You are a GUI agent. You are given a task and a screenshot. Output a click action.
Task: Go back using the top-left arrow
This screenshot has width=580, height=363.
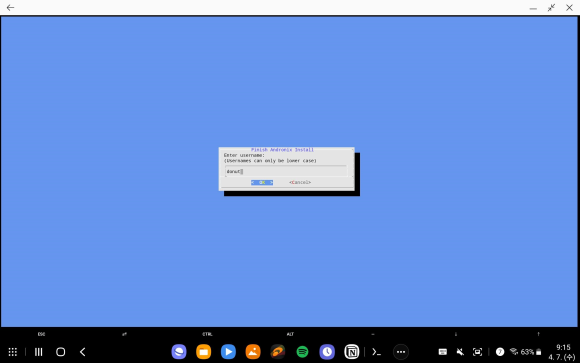click(10, 7)
